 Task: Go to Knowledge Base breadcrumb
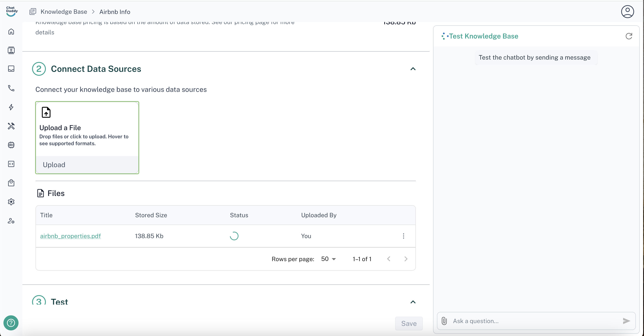coord(63,12)
